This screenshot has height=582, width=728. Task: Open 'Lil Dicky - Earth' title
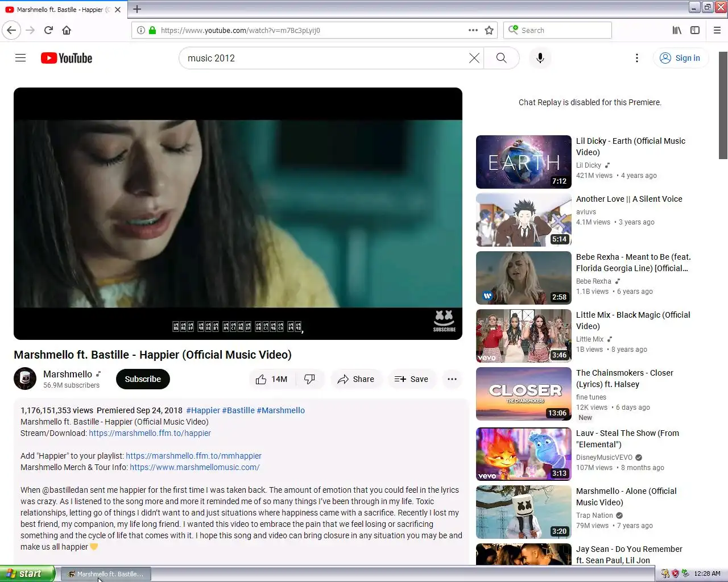click(x=631, y=147)
